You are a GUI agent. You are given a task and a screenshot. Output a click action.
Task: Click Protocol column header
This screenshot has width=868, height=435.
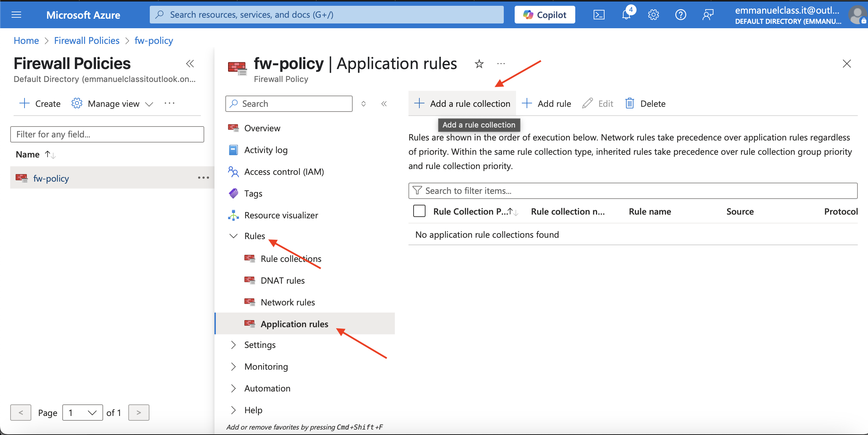(x=841, y=212)
